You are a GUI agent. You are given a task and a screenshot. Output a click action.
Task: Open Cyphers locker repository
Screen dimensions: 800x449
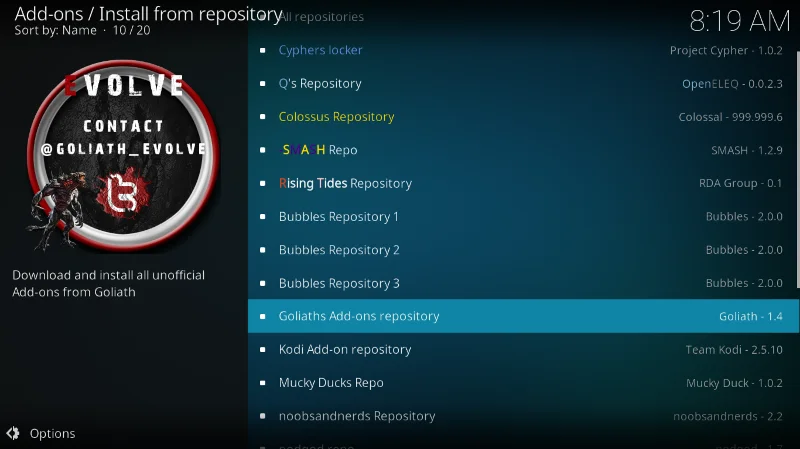(x=523, y=50)
